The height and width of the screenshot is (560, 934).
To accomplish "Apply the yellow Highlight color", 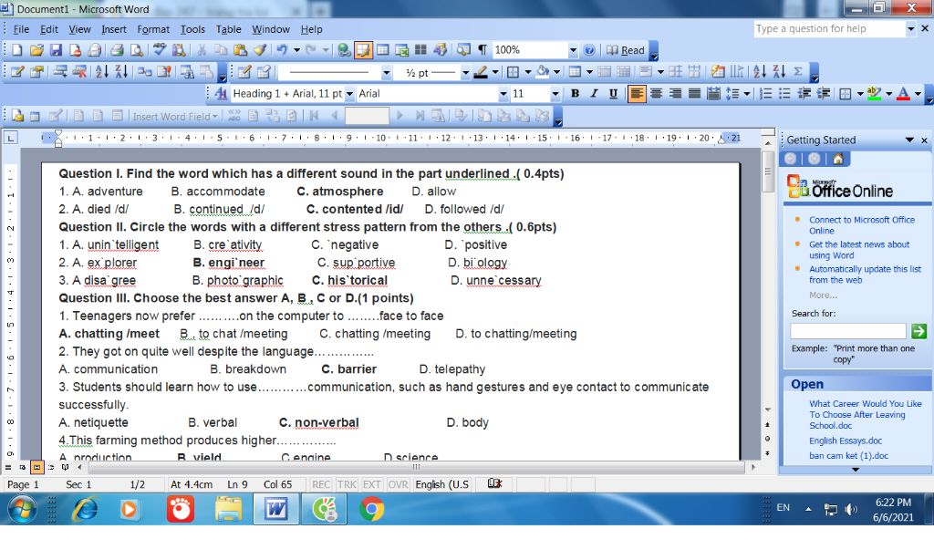I will point(875,94).
